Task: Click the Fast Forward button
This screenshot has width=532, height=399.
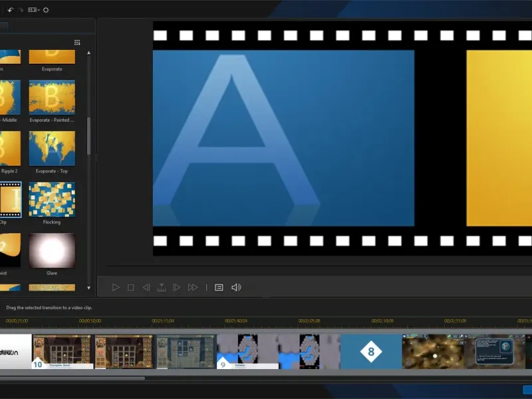Action: click(193, 287)
